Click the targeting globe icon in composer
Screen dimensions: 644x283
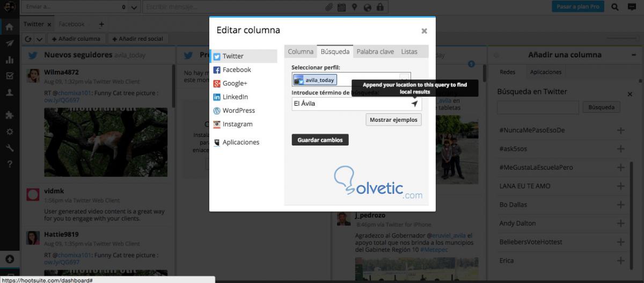tap(368, 8)
